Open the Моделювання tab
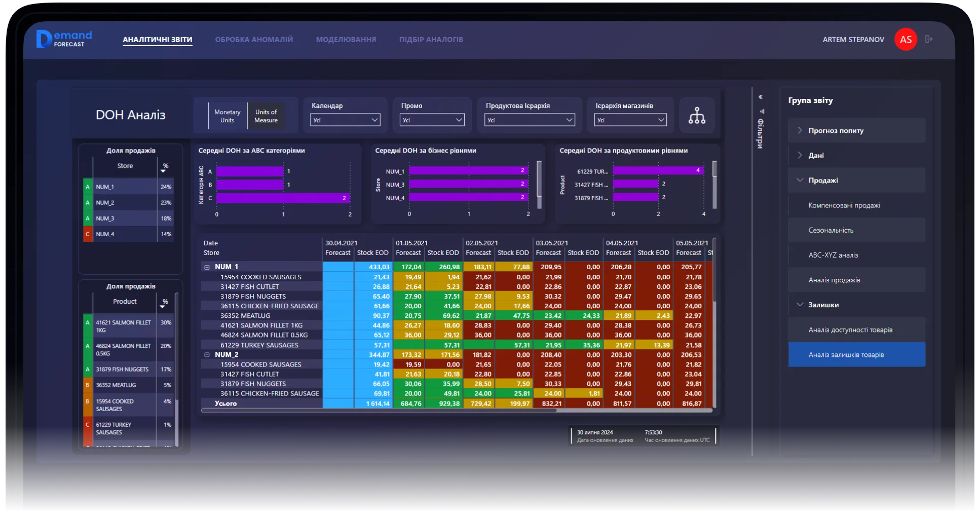980x512 pixels. click(x=346, y=40)
